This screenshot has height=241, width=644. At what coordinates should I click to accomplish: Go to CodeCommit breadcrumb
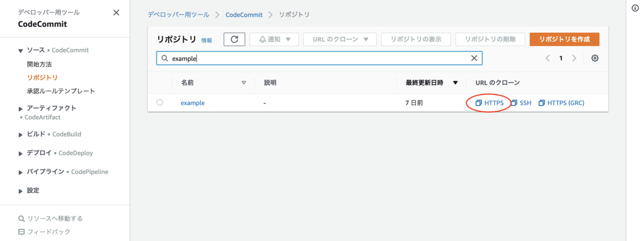click(x=244, y=14)
